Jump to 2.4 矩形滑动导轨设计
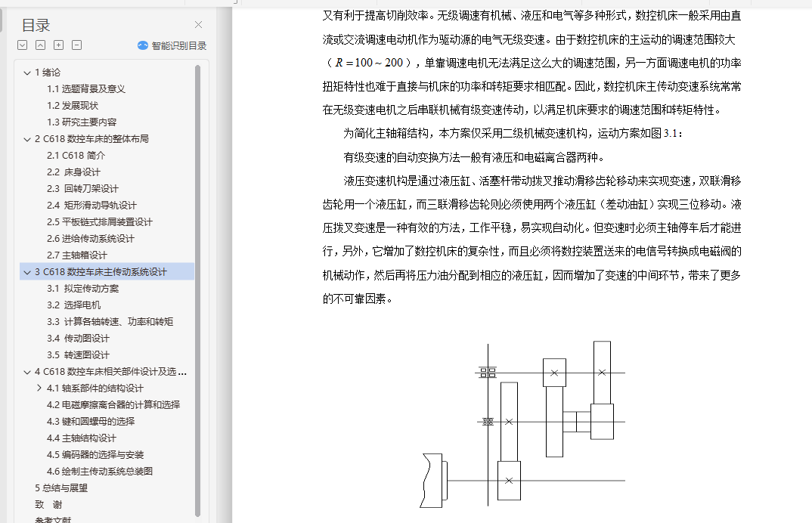Viewport: 812px width, 523px height. (91, 205)
